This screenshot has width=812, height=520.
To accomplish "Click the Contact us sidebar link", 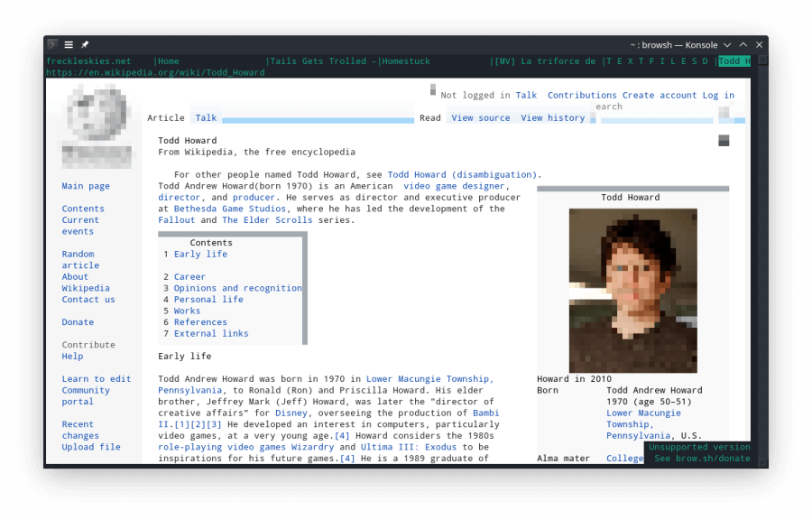I will tap(88, 300).
